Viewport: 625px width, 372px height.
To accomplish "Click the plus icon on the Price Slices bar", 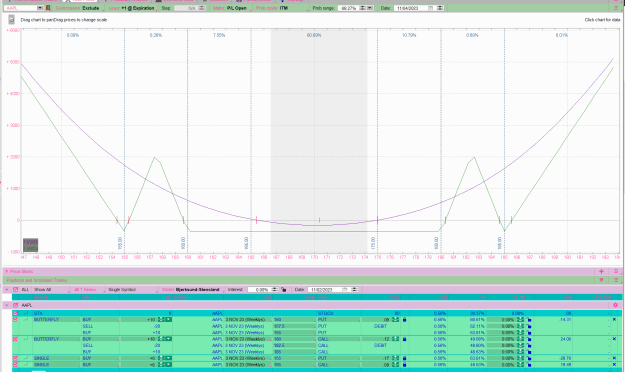I will pyautogui.click(x=601, y=272).
